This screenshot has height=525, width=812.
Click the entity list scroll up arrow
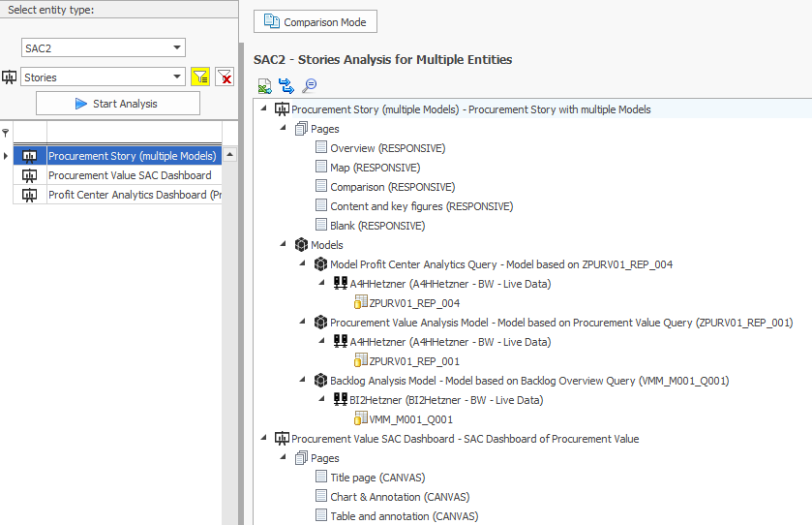(x=230, y=155)
